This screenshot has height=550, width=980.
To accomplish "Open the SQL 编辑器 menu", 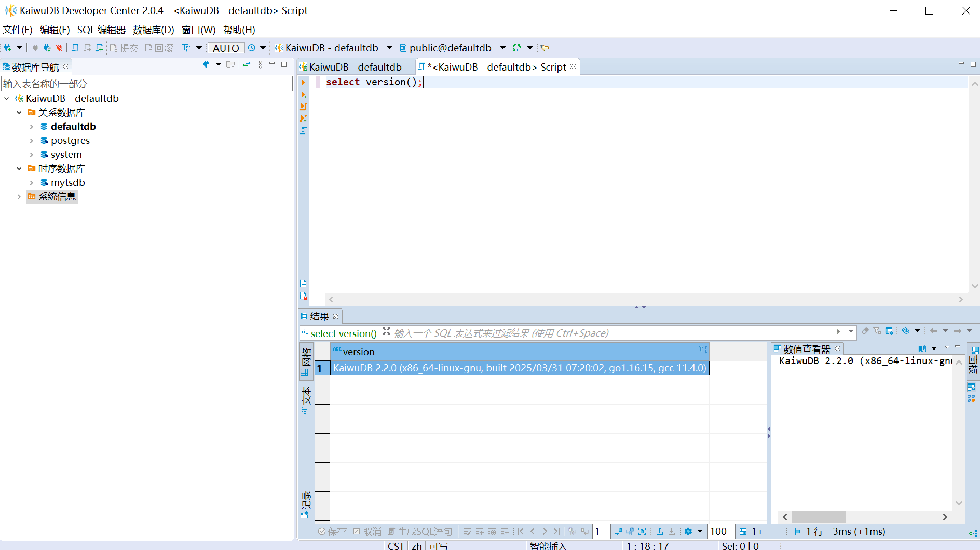I will [x=101, y=30].
